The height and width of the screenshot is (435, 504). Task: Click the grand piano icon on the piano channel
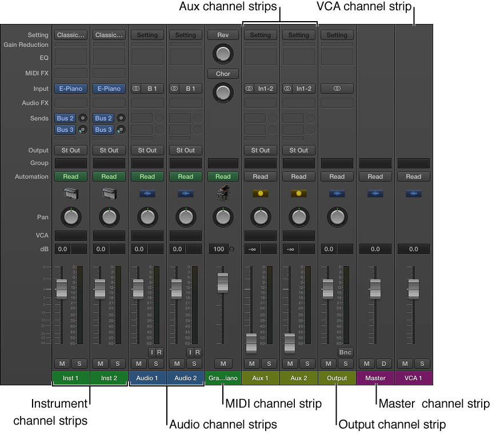pos(223,193)
